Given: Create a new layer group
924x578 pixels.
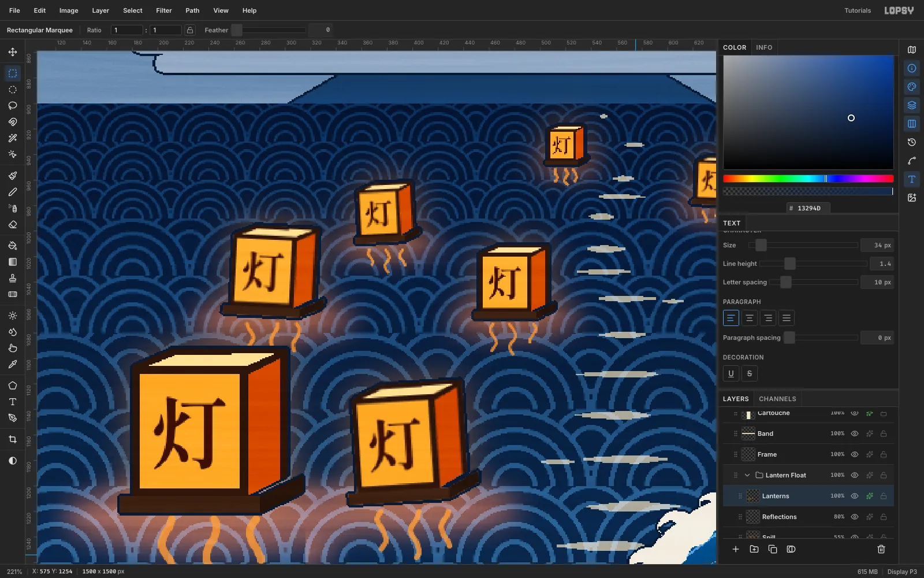Looking at the screenshot, I should coord(754,549).
